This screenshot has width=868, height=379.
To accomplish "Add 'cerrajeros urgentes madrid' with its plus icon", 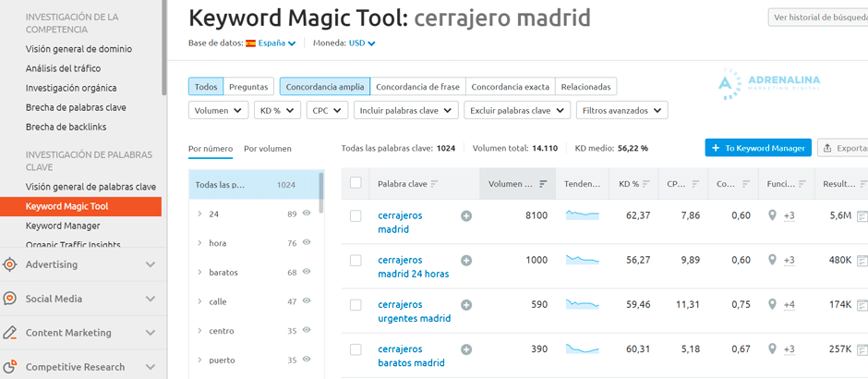I will pyautogui.click(x=466, y=305).
